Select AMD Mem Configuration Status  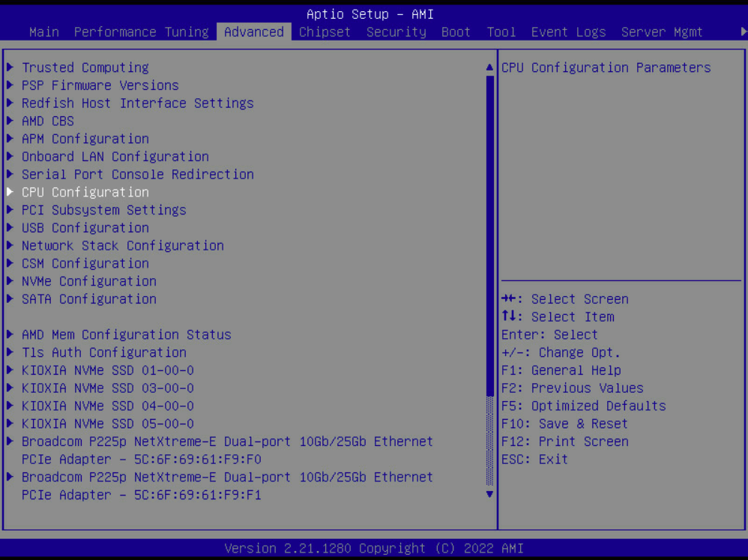[127, 335]
